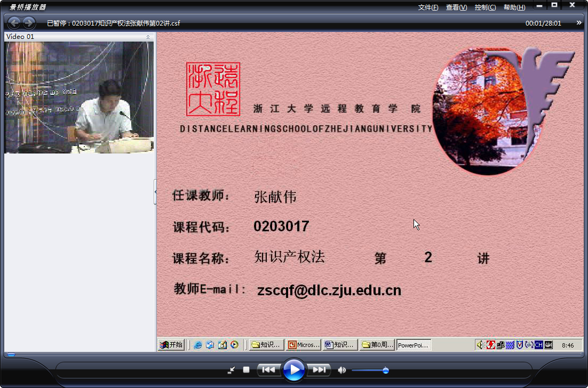Click the volume slider knob
The height and width of the screenshot is (388, 588).
(x=385, y=370)
